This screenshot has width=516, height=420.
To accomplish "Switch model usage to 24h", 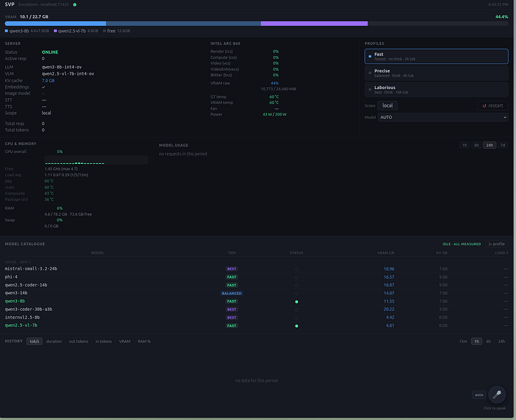I will pyautogui.click(x=490, y=145).
